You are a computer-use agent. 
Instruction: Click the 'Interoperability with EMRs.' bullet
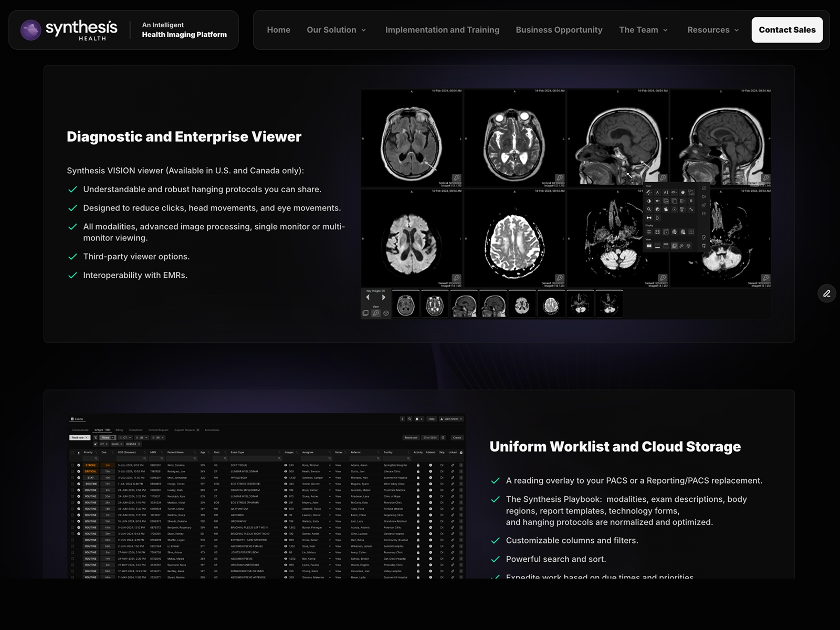(135, 275)
